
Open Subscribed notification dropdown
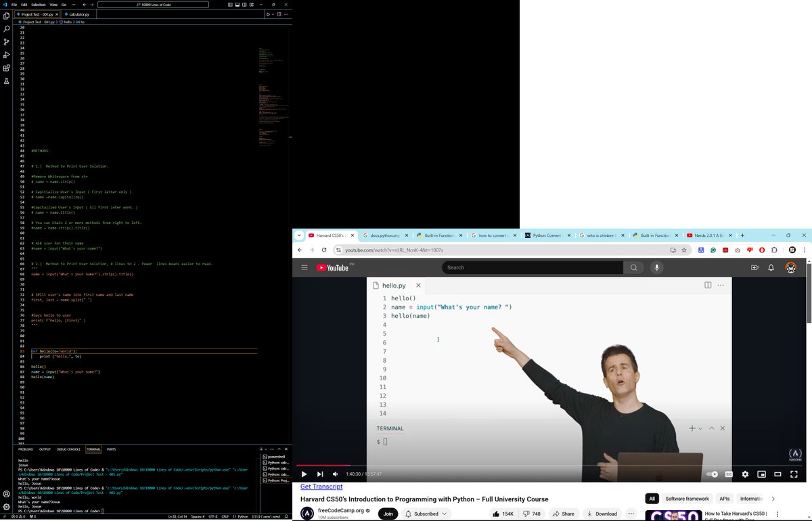click(426, 514)
